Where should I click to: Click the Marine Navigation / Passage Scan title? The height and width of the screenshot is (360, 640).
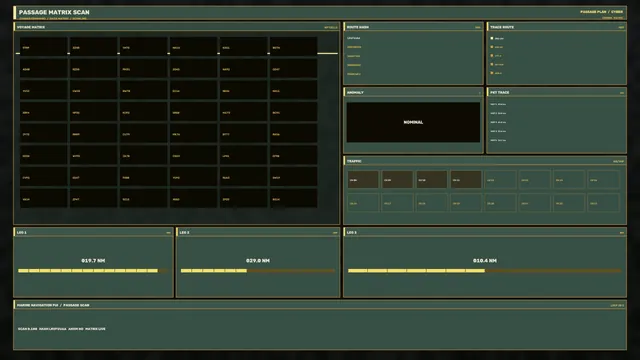[x=53, y=305]
